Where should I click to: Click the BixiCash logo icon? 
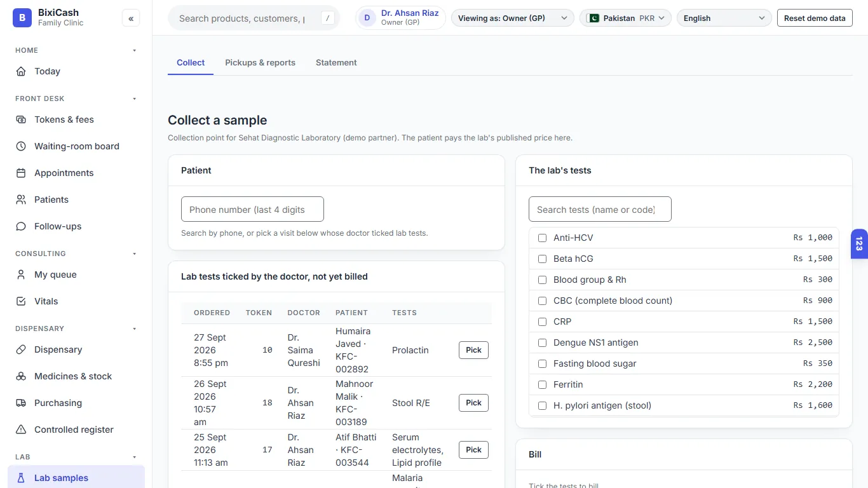pyautogui.click(x=22, y=18)
